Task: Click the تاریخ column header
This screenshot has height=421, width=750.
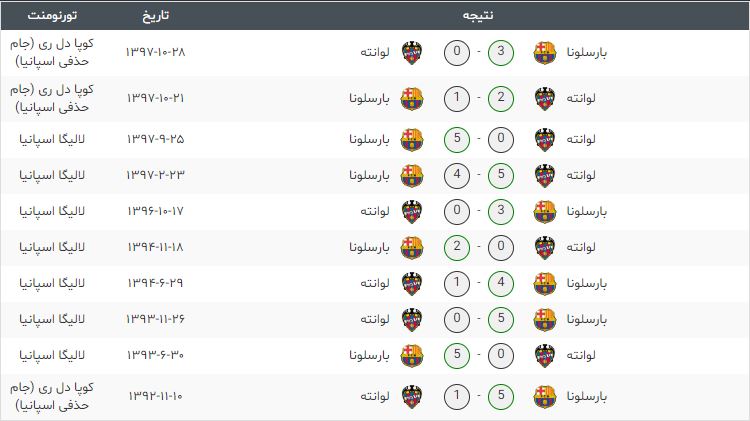Action: (x=155, y=15)
